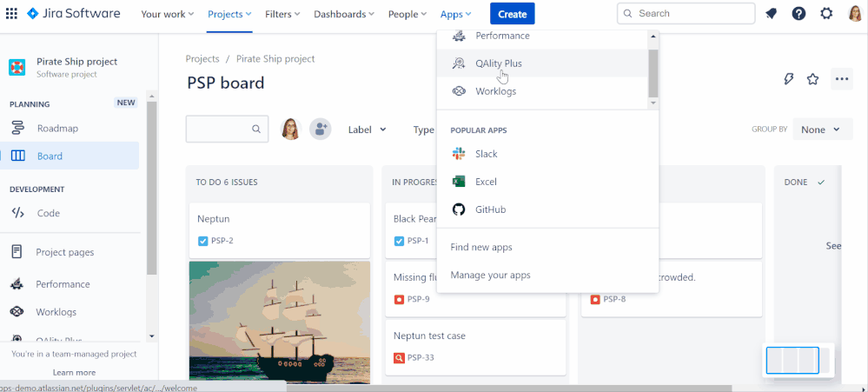Click Pirate Ship project breadcrumb
868x392 pixels.
[x=275, y=59]
